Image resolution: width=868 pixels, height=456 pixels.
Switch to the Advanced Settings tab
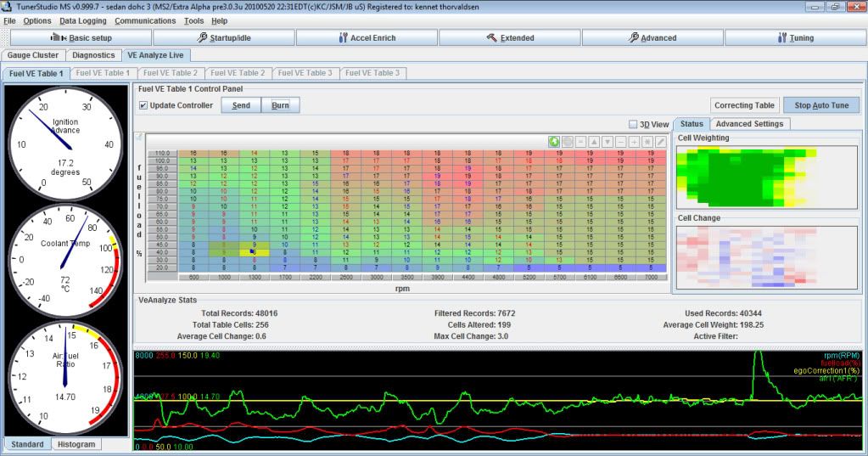(x=751, y=124)
